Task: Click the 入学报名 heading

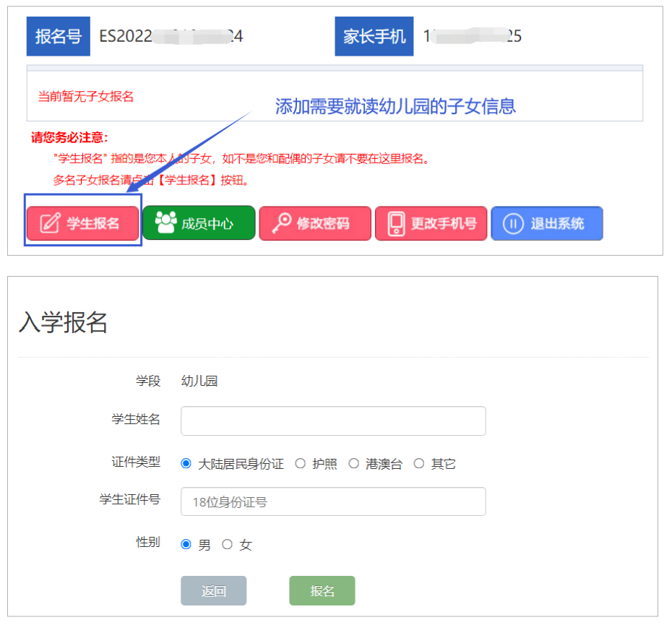Action: point(63,322)
